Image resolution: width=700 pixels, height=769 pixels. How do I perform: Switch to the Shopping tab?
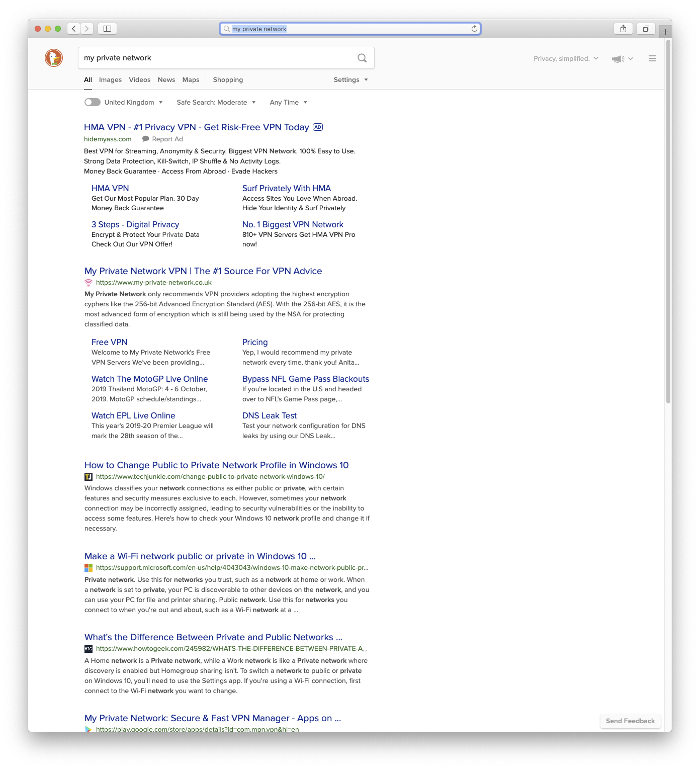228,79
